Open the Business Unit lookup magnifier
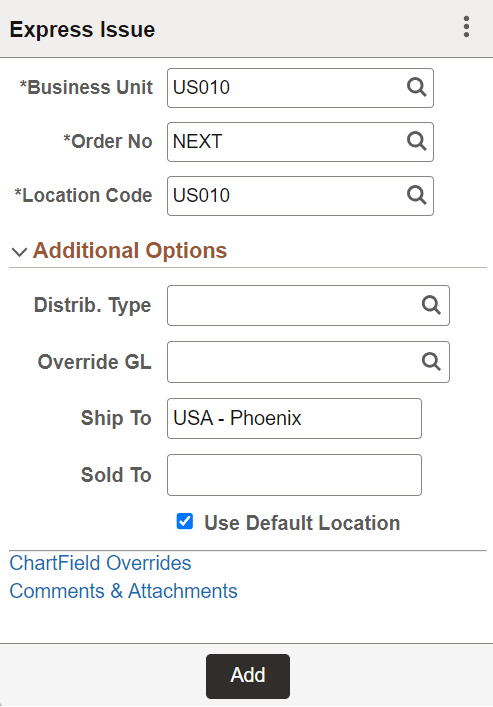This screenshot has width=493, height=707. coord(416,87)
